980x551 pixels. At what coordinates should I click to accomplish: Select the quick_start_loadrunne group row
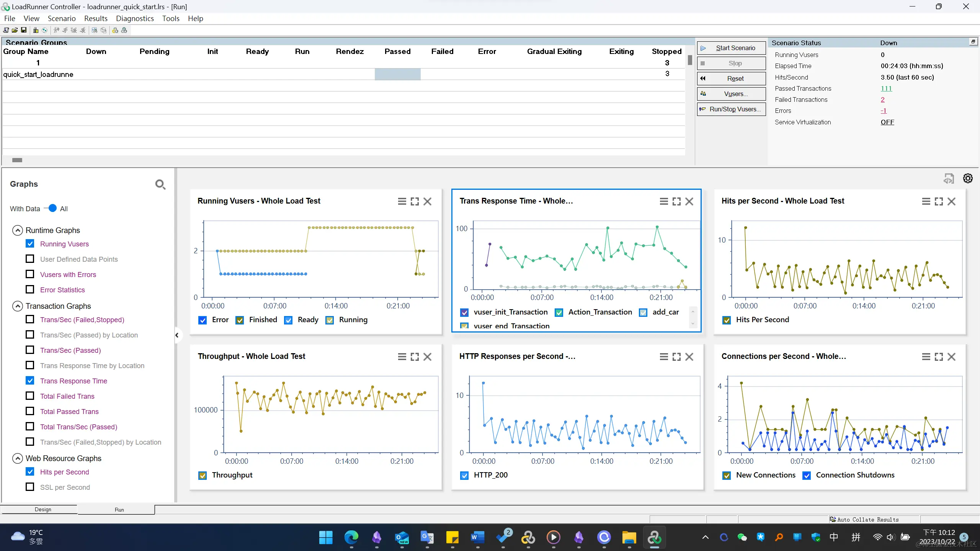pos(343,74)
